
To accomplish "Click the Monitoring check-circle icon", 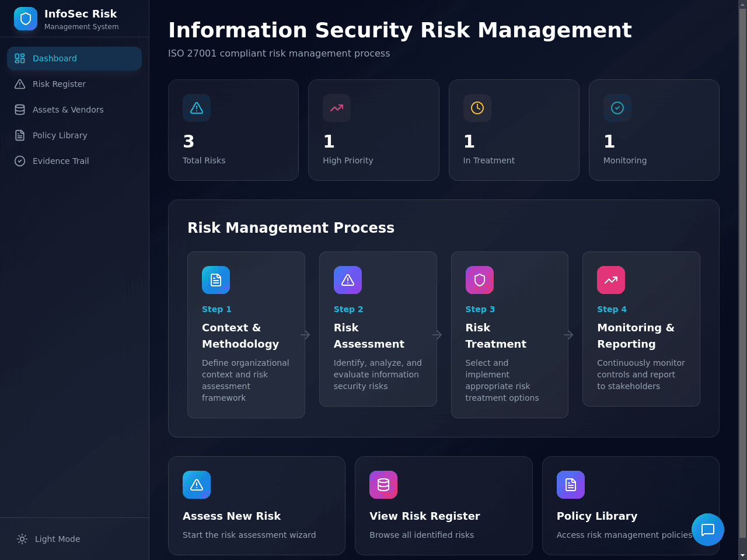I will [x=617, y=108].
